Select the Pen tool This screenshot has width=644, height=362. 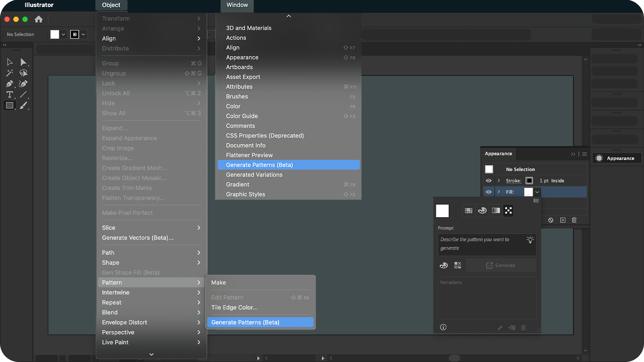9,84
